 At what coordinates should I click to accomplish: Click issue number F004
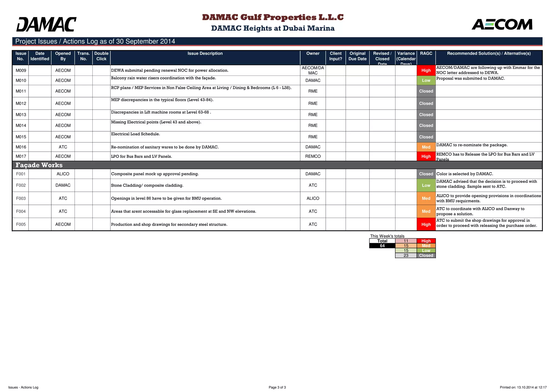coord(21,211)
